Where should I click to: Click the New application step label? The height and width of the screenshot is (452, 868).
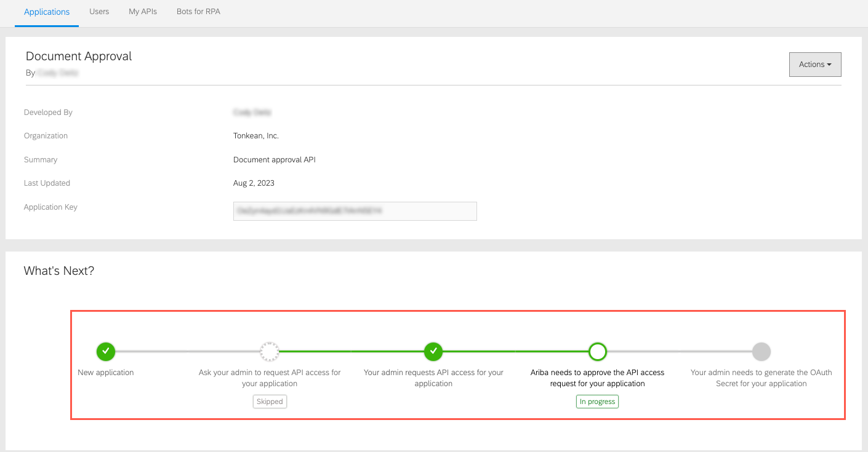pyautogui.click(x=106, y=373)
